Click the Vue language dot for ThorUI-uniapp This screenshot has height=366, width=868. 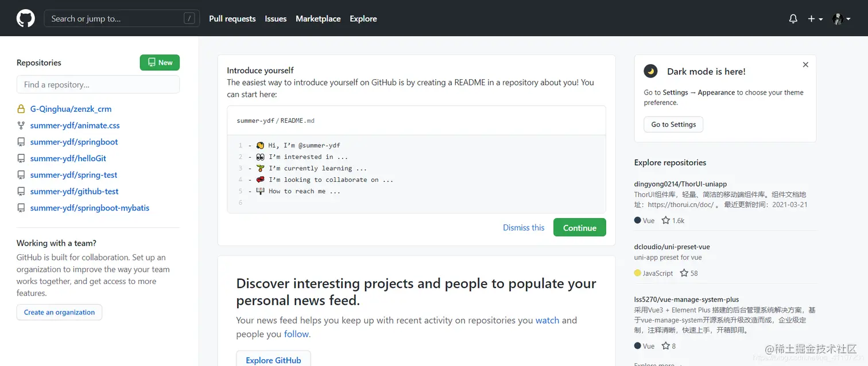click(x=638, y=220)
